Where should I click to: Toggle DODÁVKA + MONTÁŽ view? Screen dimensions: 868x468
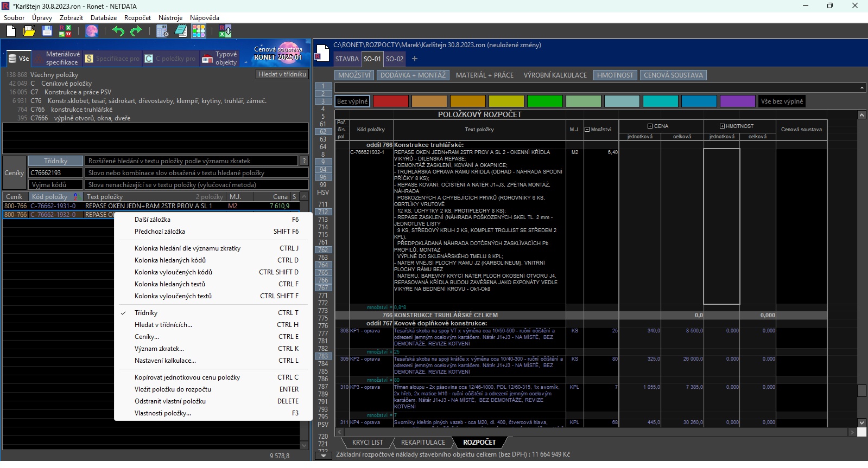(x=413, y=75)
